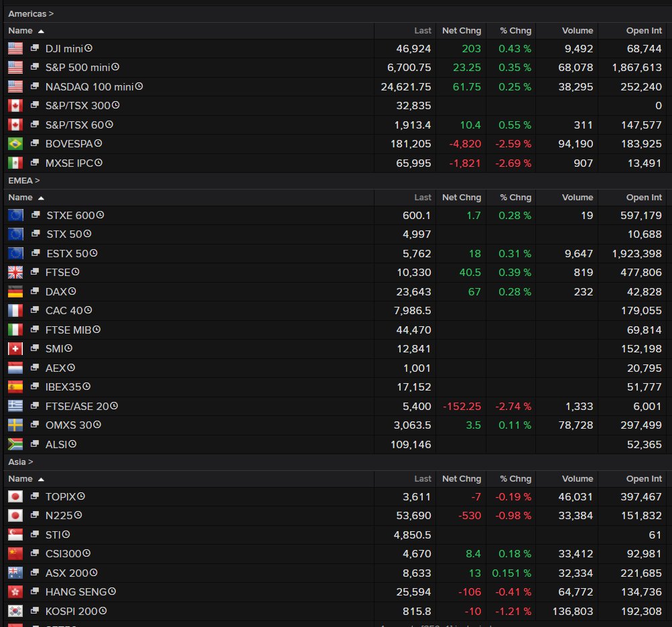Sort Asia table by Name column

pyautogui.click(x=25, y=478)
